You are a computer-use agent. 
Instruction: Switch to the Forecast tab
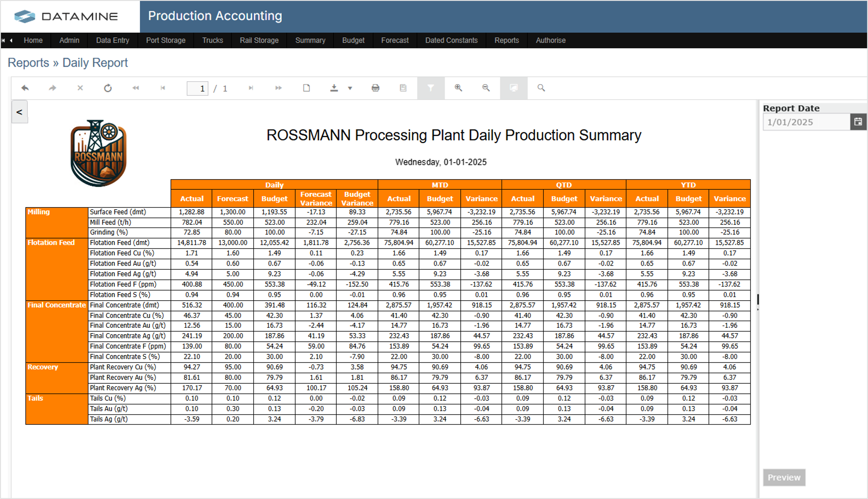coord(395,40)
